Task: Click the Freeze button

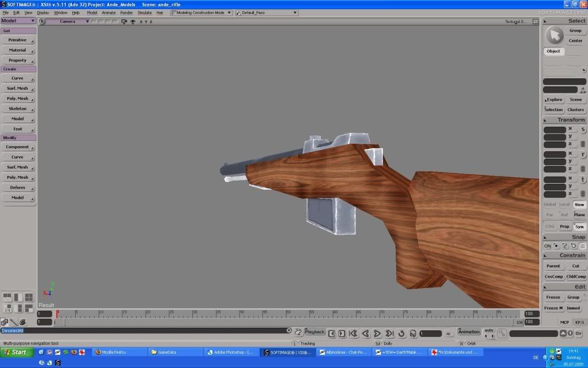Action: [x=553, y=297]
